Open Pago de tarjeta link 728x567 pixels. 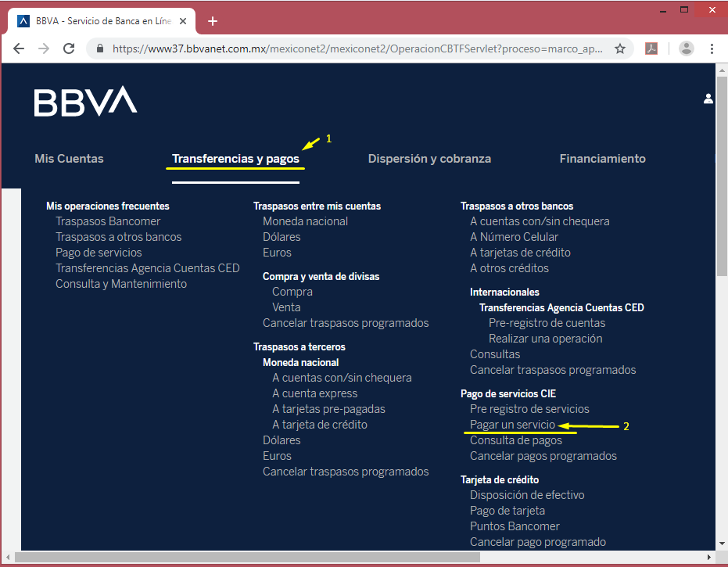point(507,511)
